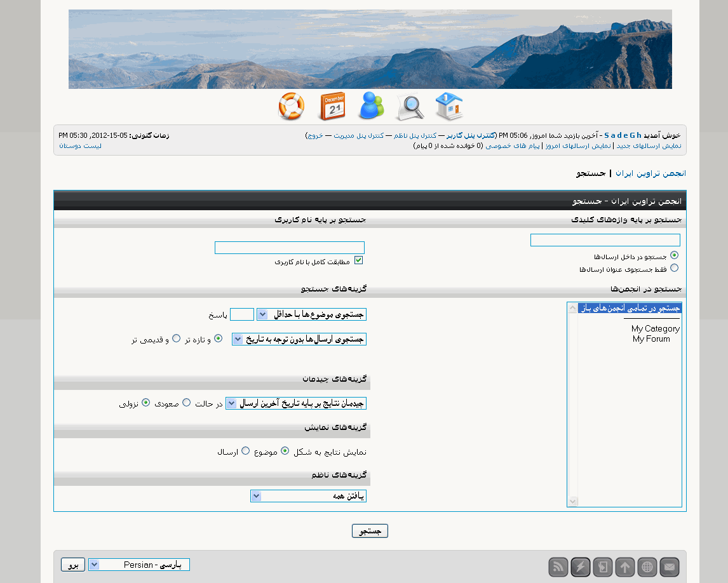Image resolution: width=728 pixels, height=583 pixels.
Task: Select radio 'جستجو در داخل ارسال‌ها'
Action: pyautogui.click(x=674, y=255)
